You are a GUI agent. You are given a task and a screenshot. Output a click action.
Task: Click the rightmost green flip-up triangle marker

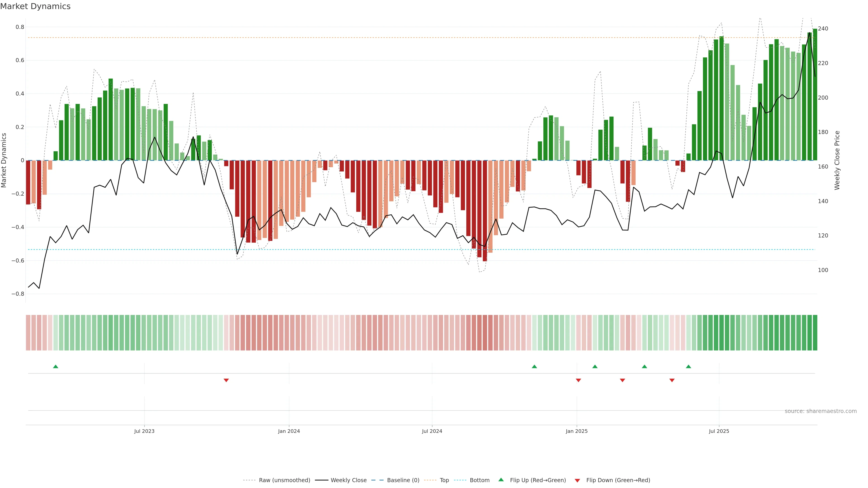(688, 366)
